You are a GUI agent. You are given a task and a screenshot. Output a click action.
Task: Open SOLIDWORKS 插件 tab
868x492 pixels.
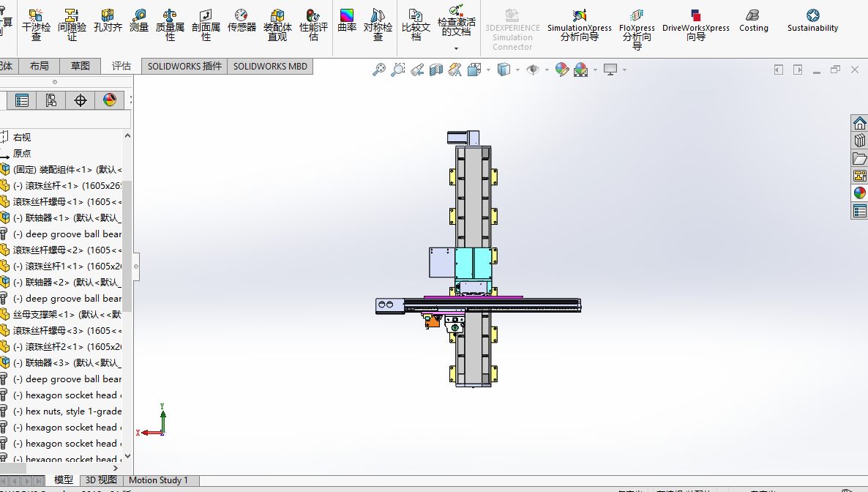click(x=184, y=67)
